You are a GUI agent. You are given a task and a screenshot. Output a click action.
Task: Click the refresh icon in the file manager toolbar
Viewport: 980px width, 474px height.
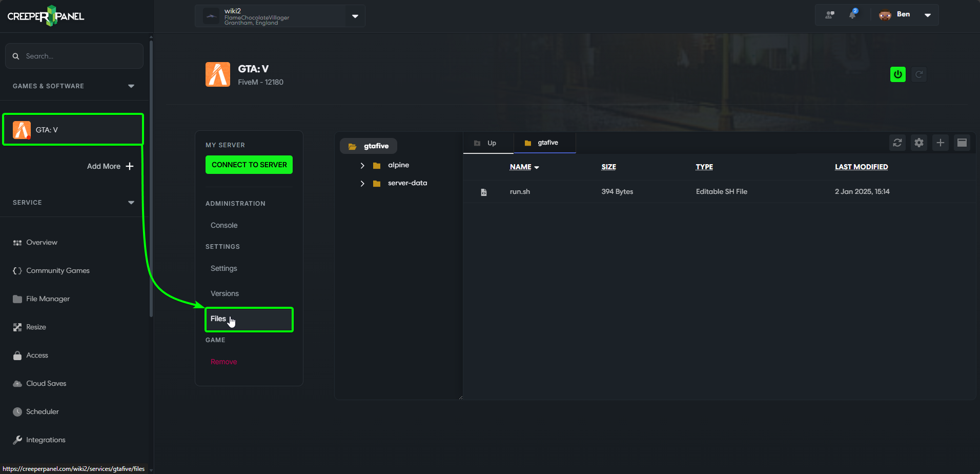coord(897,143)
